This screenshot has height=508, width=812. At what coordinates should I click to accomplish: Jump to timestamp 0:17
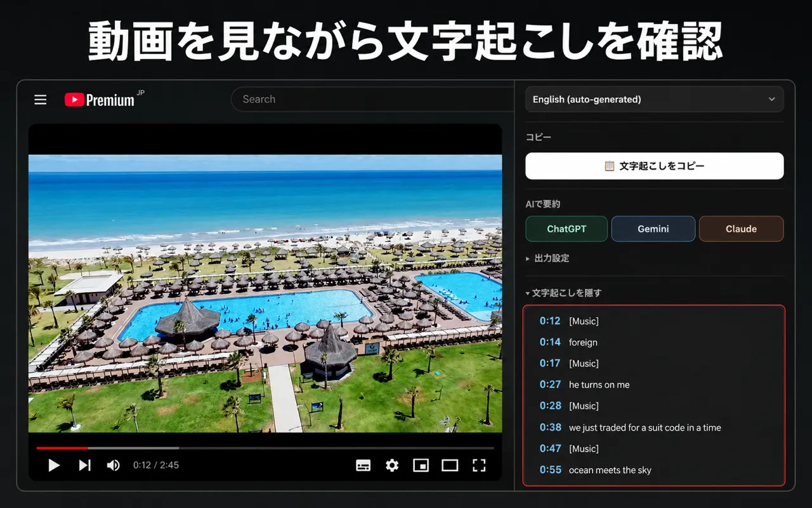point(550,363)
